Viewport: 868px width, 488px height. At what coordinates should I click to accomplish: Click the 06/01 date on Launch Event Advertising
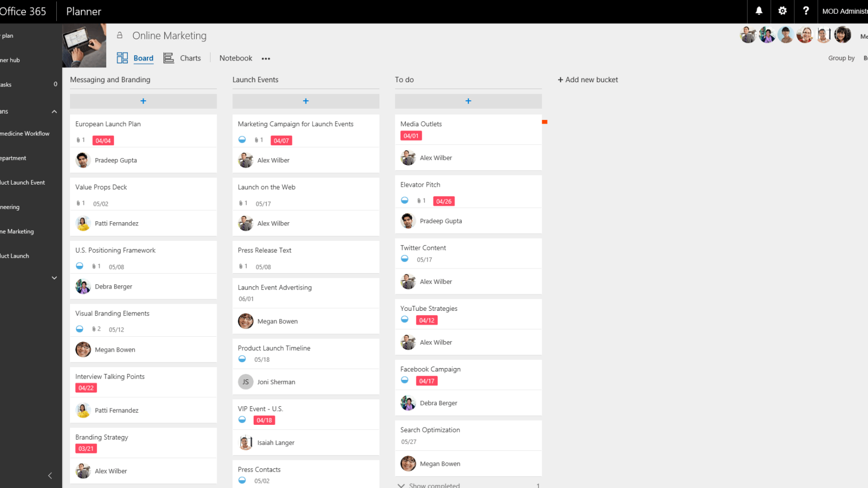tap(246, 299)
